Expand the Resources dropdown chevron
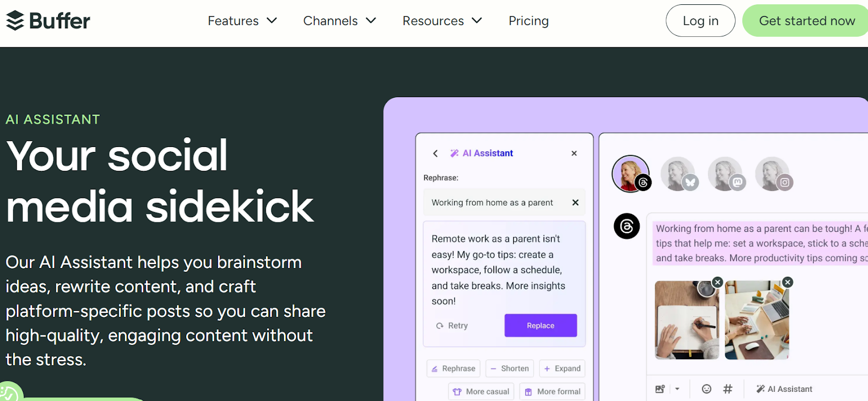The image size is (868, 401). 477,21
